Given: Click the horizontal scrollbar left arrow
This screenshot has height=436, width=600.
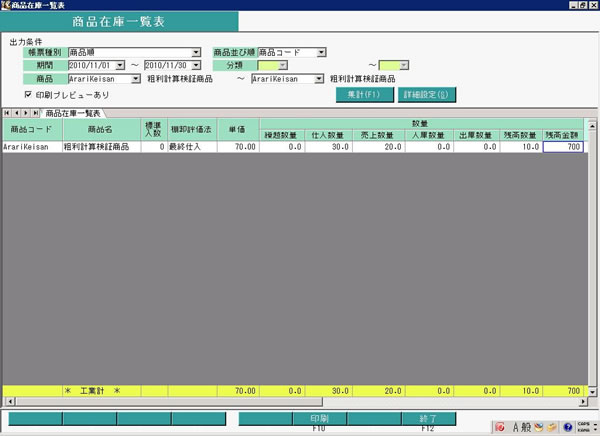Looking at the screenshot, I should tap(10, 402).
